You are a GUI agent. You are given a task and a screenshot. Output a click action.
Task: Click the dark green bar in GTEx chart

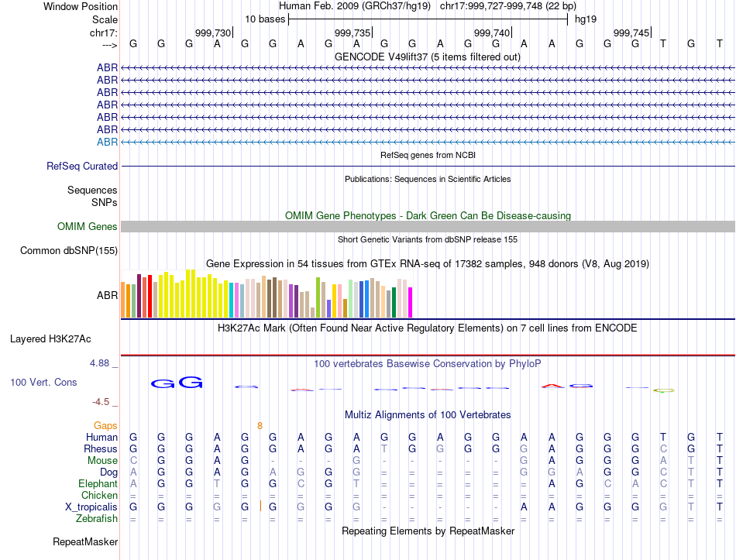(x=394, y=303)
